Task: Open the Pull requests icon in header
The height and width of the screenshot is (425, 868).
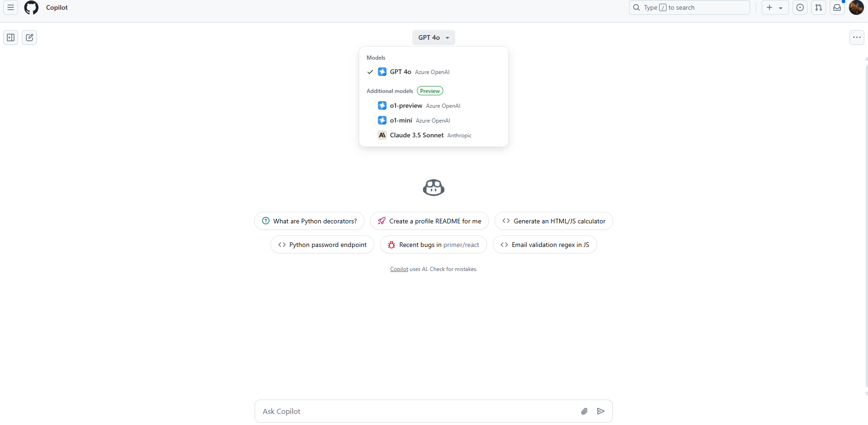Action: pos(819,7)
